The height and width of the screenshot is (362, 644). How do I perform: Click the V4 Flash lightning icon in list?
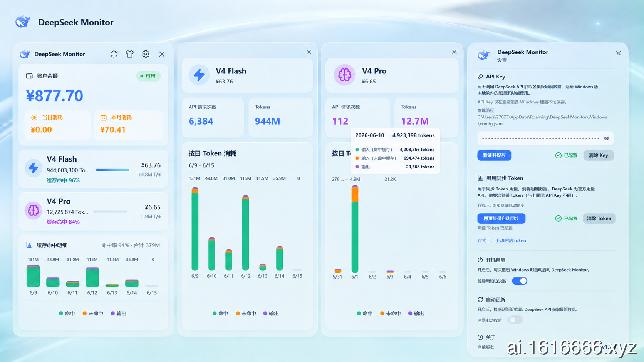pos(34,168)
